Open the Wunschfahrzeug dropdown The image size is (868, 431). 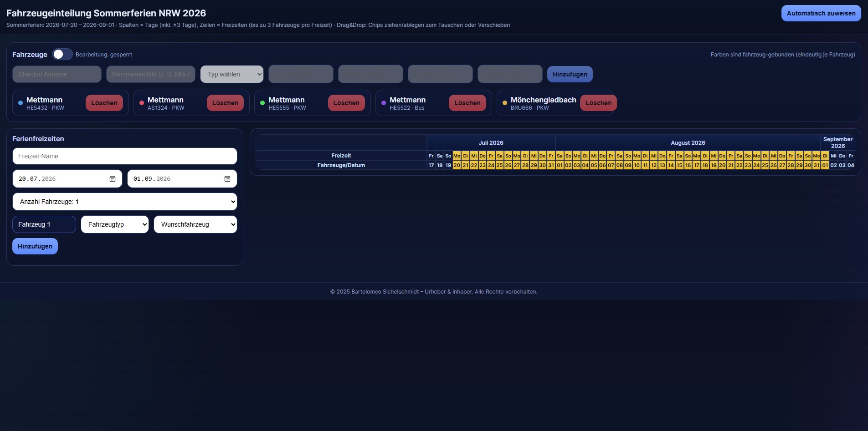[195, 224]
